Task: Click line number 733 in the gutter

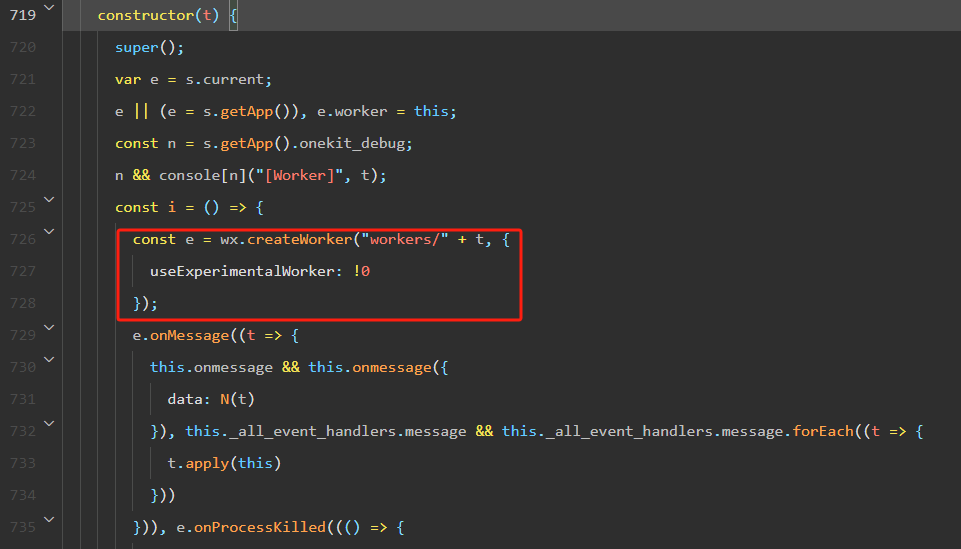Action: (23, 463)
